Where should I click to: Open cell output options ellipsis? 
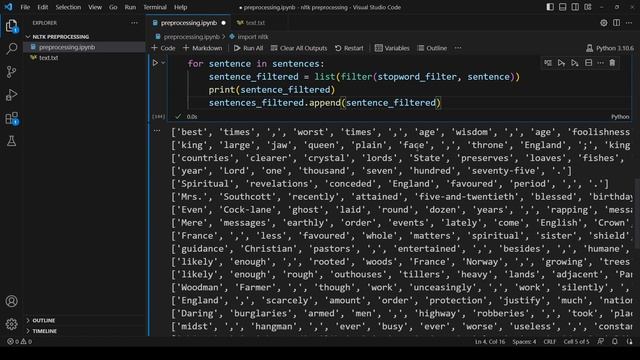[157, 131]
